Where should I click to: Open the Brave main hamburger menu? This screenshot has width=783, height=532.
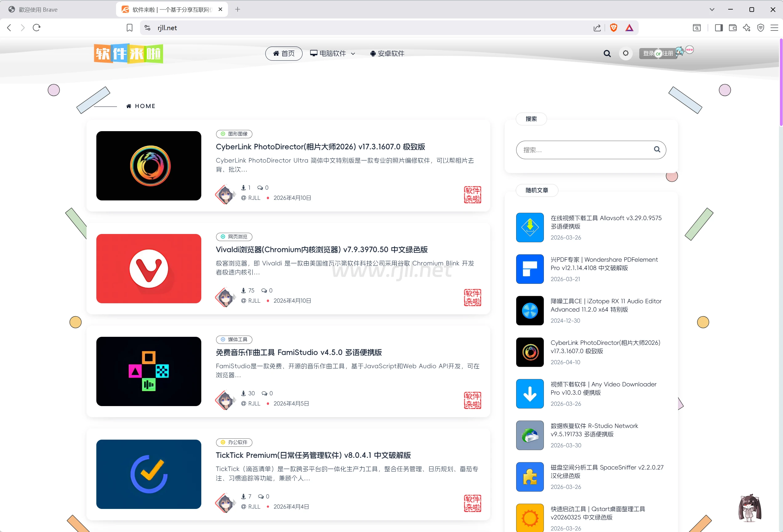(x=774, y=28)
